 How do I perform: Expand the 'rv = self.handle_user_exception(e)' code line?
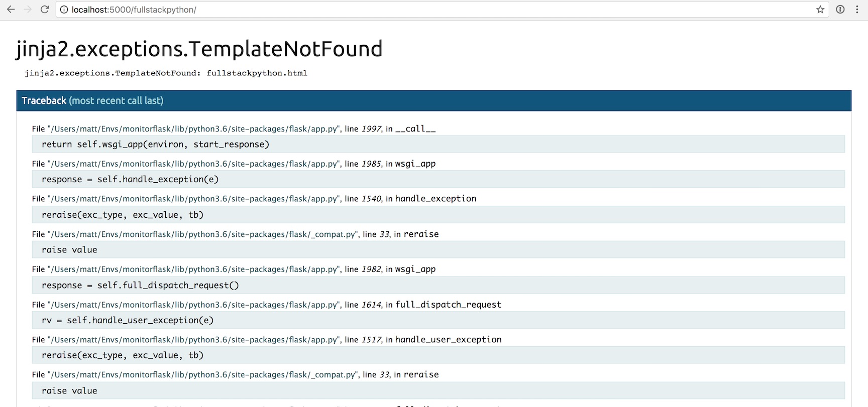click(x=128, y=321)
